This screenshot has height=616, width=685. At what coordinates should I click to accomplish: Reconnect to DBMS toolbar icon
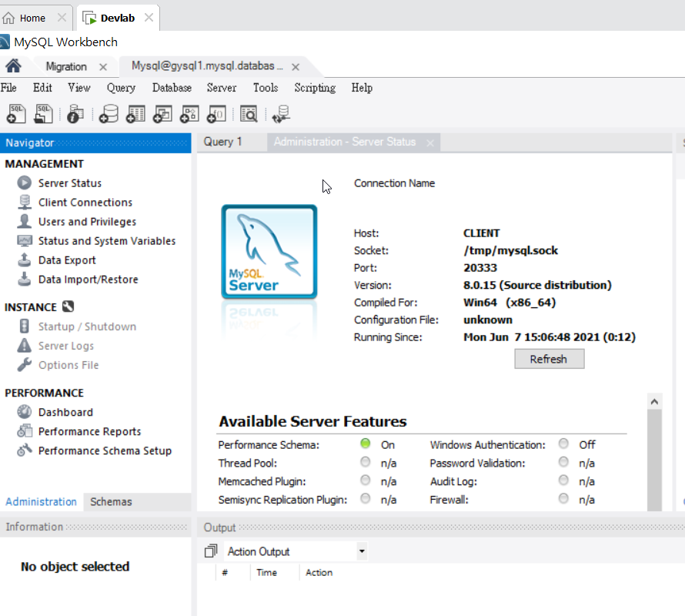[x=282, y=114]
